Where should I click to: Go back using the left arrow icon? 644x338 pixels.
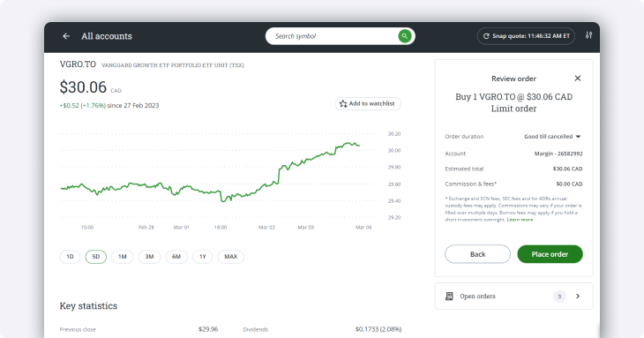tap(66, 36)
